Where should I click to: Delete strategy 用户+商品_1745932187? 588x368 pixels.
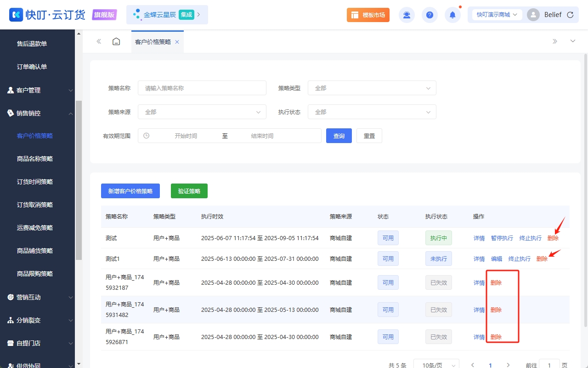pos(496,283)
